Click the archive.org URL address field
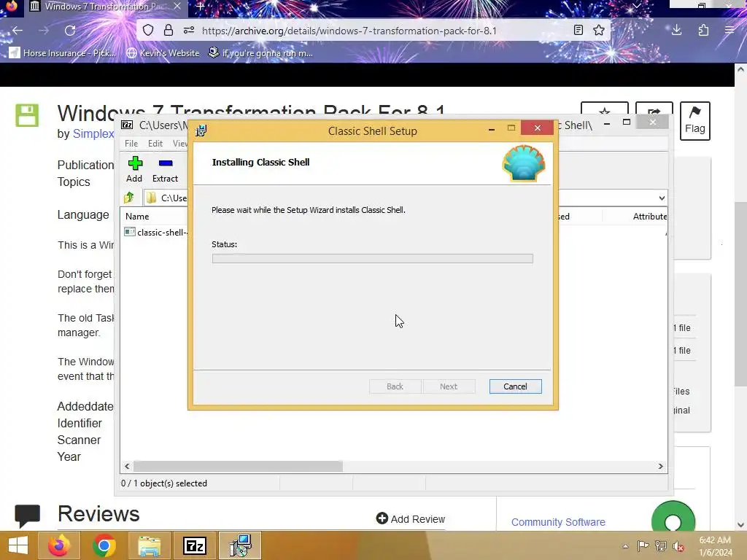The width and height of the screenshot is (747, 560). [349, 31]
